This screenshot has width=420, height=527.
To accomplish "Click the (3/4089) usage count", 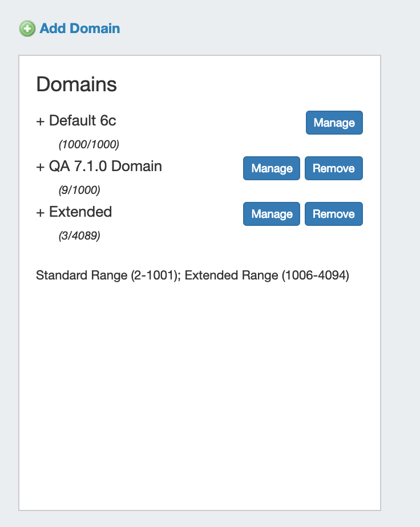I will [x=79, y=235].
